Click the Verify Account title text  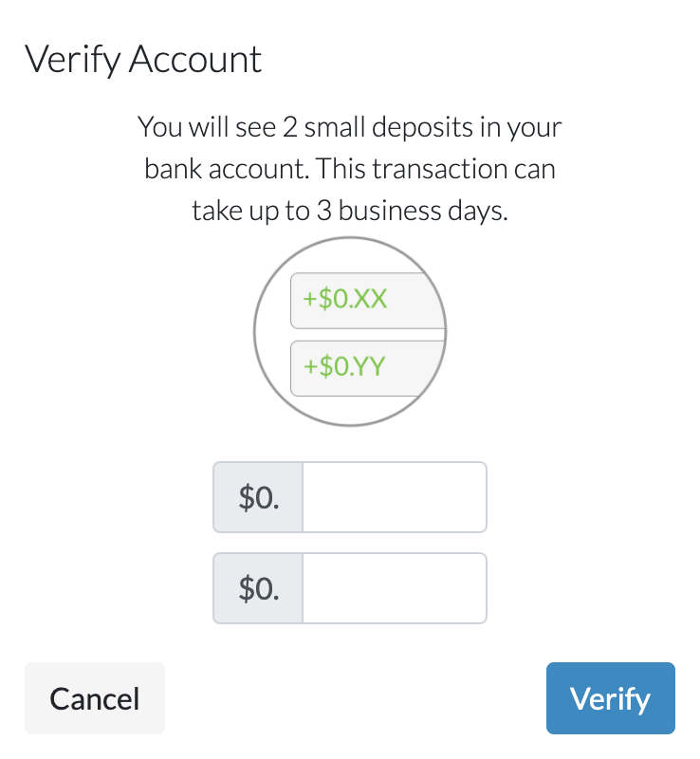[145, 60]
